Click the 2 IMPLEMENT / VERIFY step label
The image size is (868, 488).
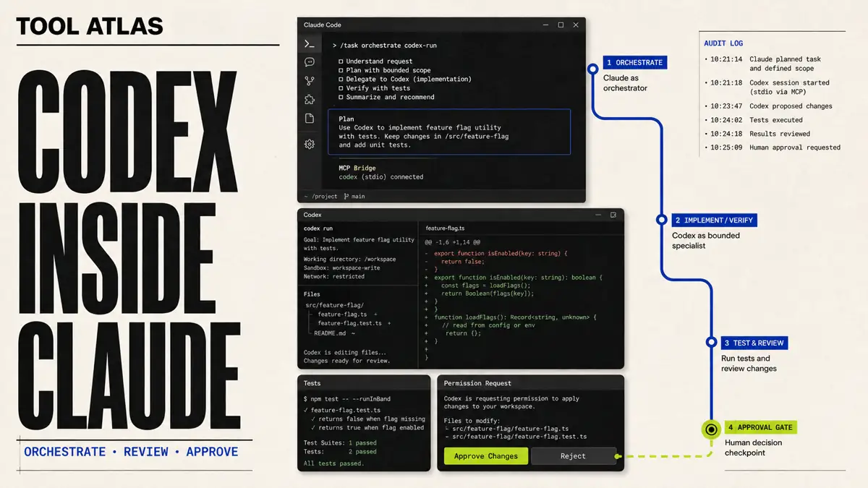(714, 220)
